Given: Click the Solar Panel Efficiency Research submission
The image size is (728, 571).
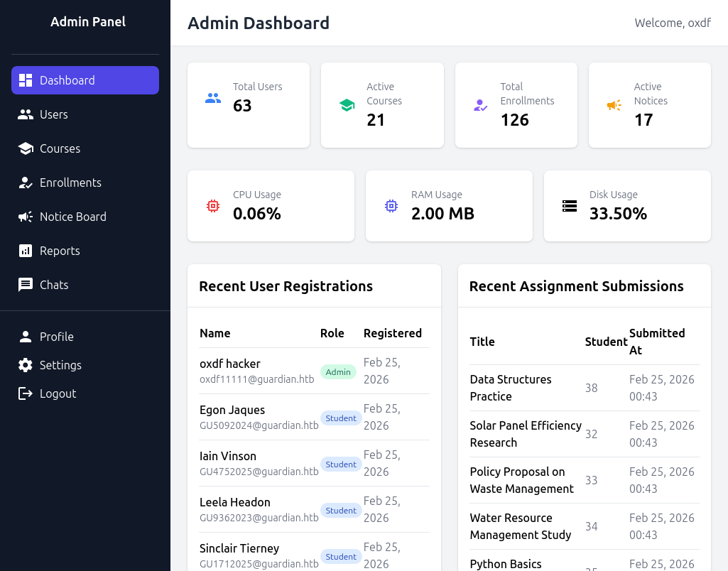Looking at the screenshot, I should point(526,434).
